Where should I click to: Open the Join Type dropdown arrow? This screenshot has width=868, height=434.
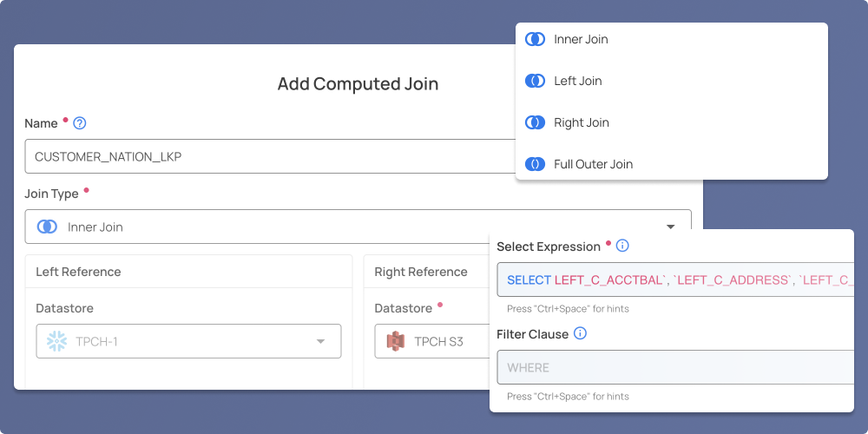point(670,227)
